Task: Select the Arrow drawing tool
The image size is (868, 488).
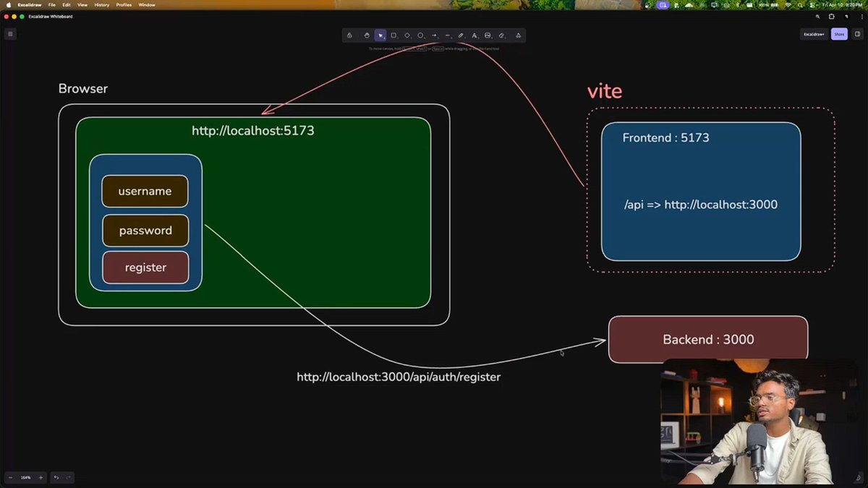Action: point(434,35)
